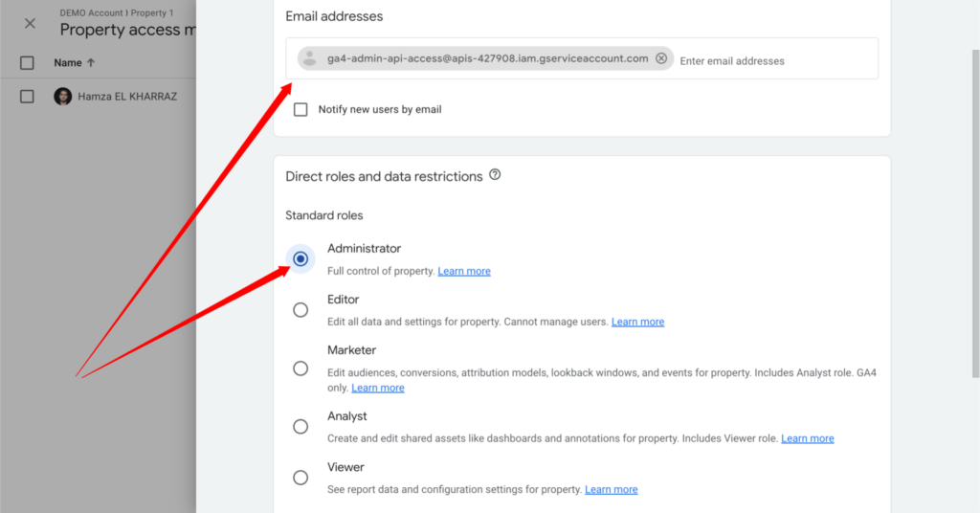Open Learn more link for Viewer role

(x=611, y=490)
